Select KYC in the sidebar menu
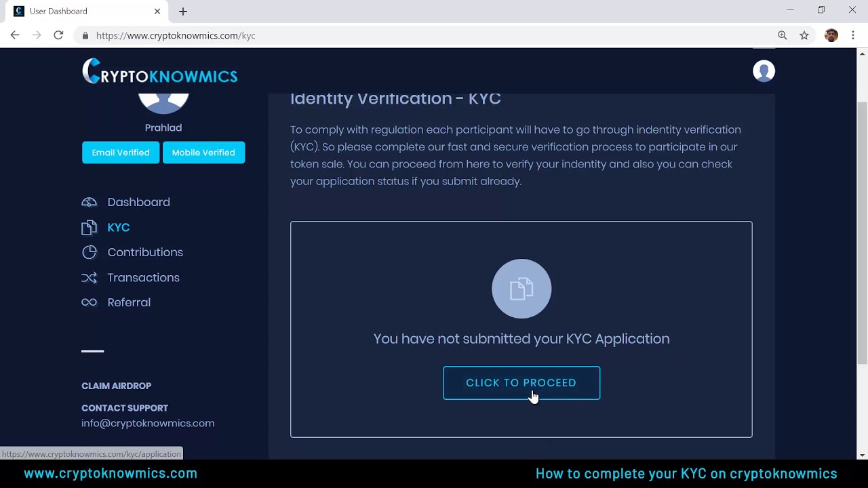This screenshot has height=488, width=868. tap(119, 228)
